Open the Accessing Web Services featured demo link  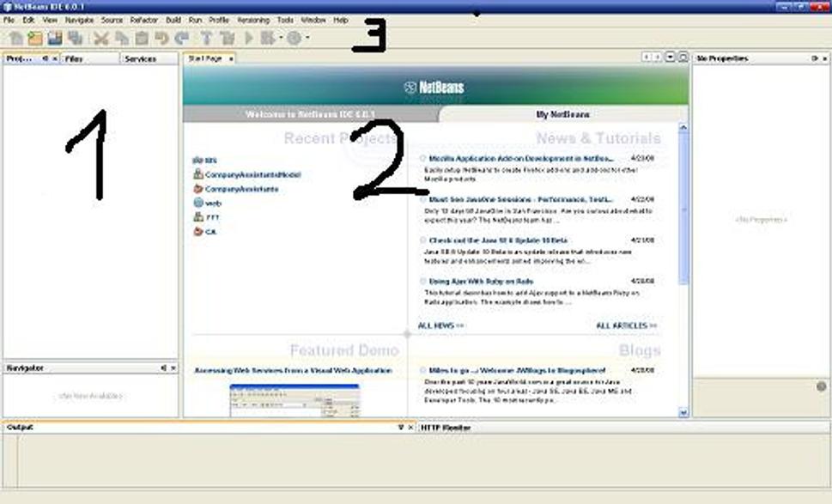[x=294, y=370]
